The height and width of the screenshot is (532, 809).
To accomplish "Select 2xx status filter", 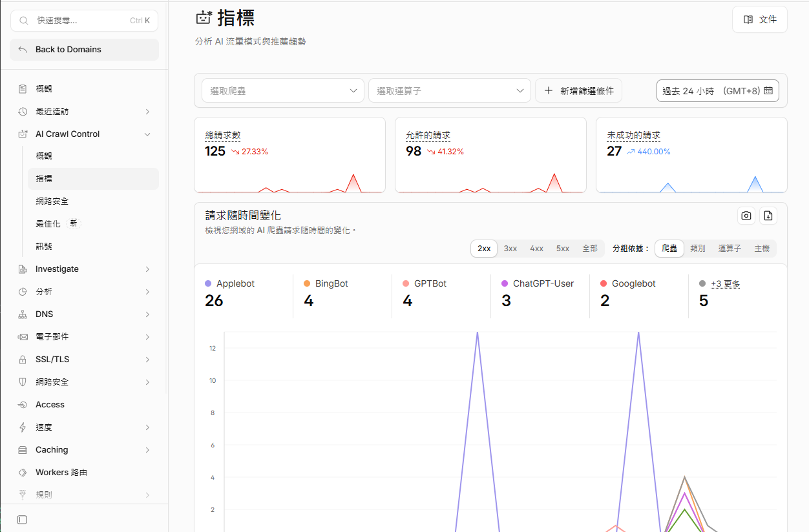I will click(484, 249).
